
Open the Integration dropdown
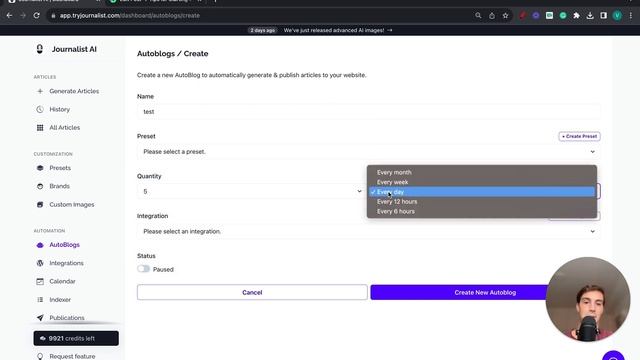coord(369,231)
